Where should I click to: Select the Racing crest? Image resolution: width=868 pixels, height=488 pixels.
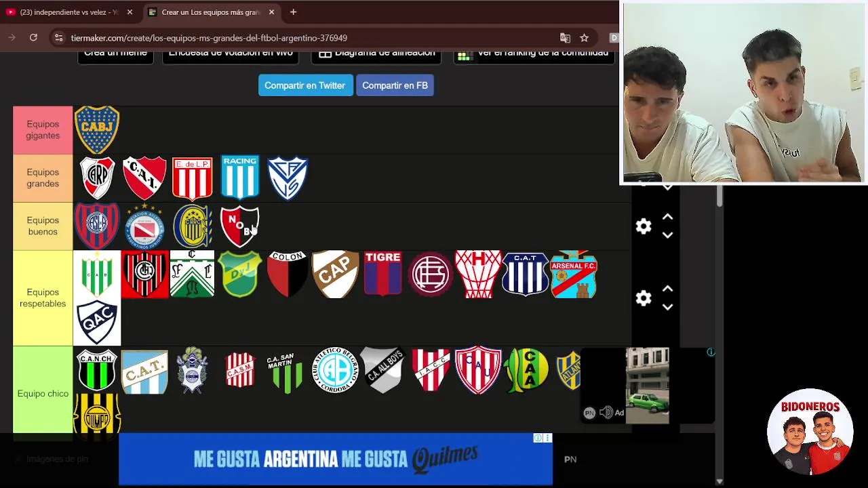[x=240, y=178]
